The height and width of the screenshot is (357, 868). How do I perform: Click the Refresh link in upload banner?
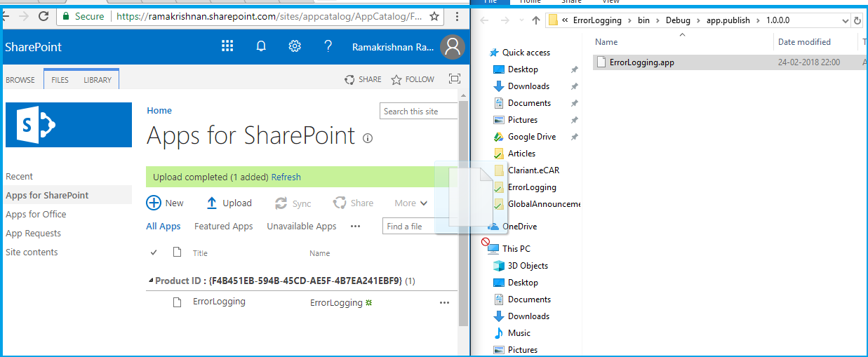tap(286, 177)
